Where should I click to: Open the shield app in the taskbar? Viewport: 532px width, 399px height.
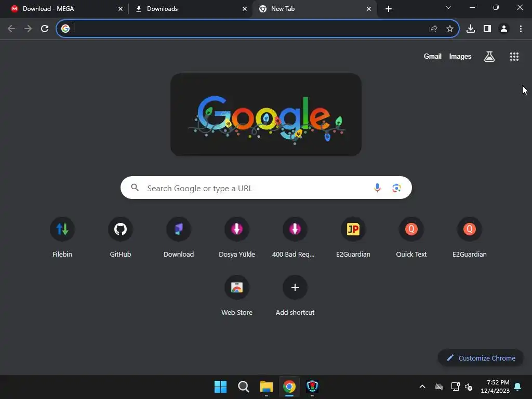[312, 387]
